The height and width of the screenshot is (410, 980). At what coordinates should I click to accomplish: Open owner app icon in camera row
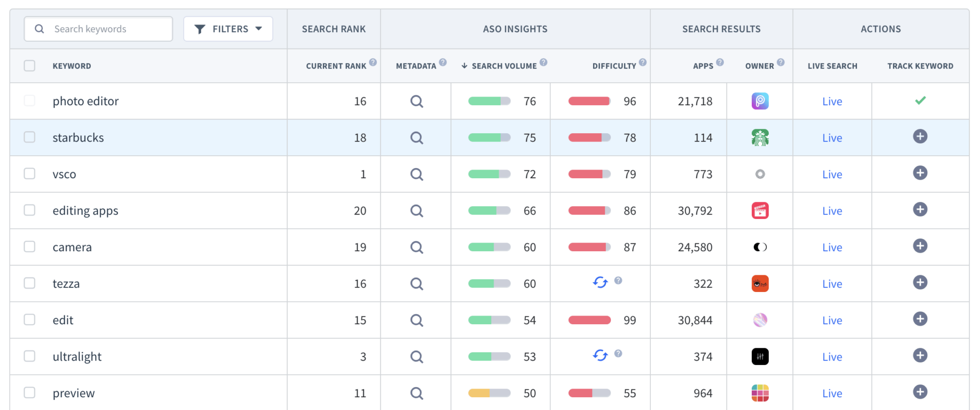point(760,247)
